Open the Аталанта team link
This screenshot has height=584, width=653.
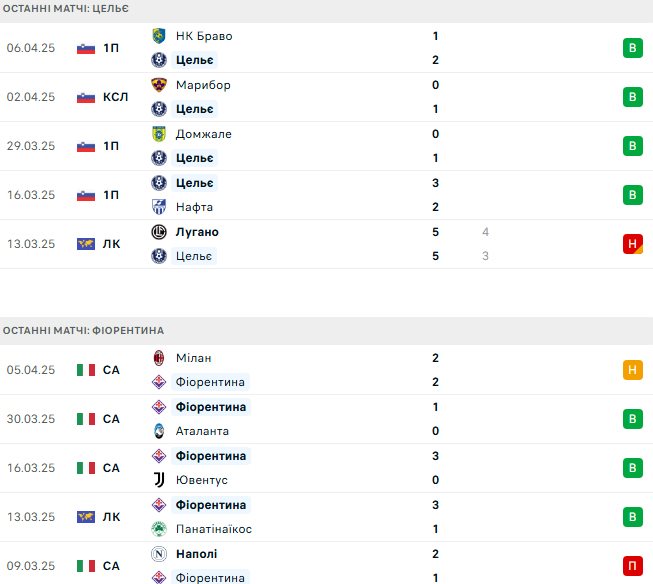202,431
